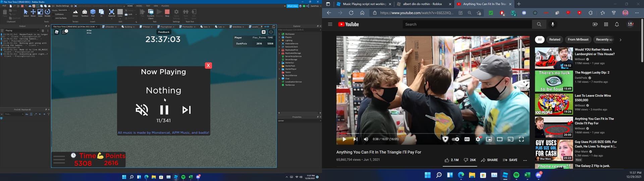The image size is (644, 181).
Task: Mute the YouTube video volume
Action: (366, 139)
